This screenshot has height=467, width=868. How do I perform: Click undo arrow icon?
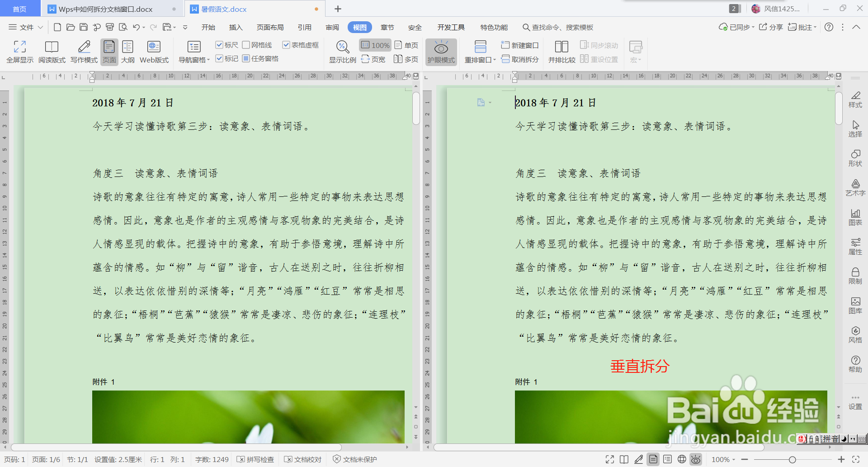136,27
